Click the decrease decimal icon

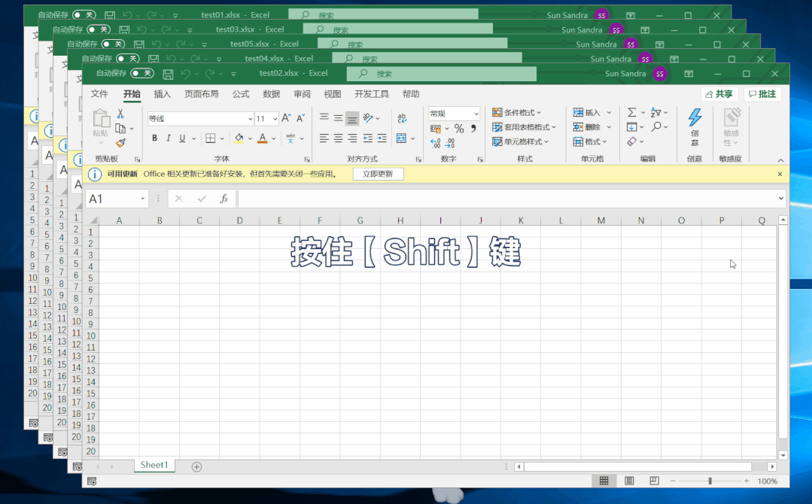click(450, 143)
